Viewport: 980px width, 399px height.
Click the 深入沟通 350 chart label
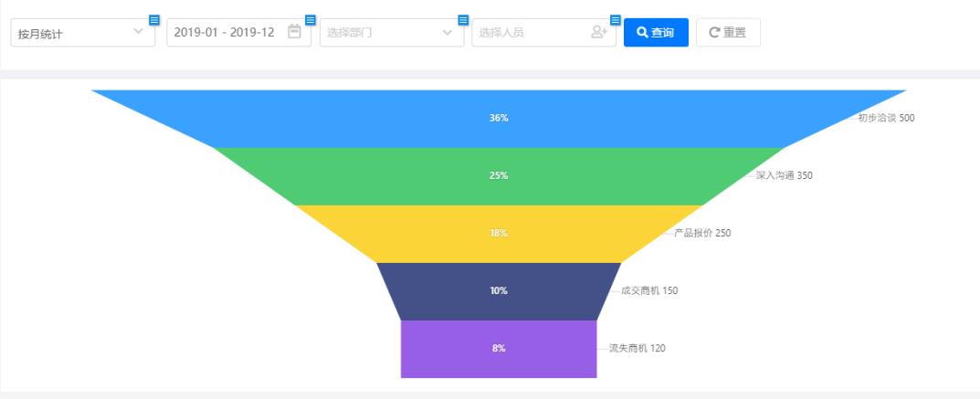pyautogui.click(x=784, y=175)
